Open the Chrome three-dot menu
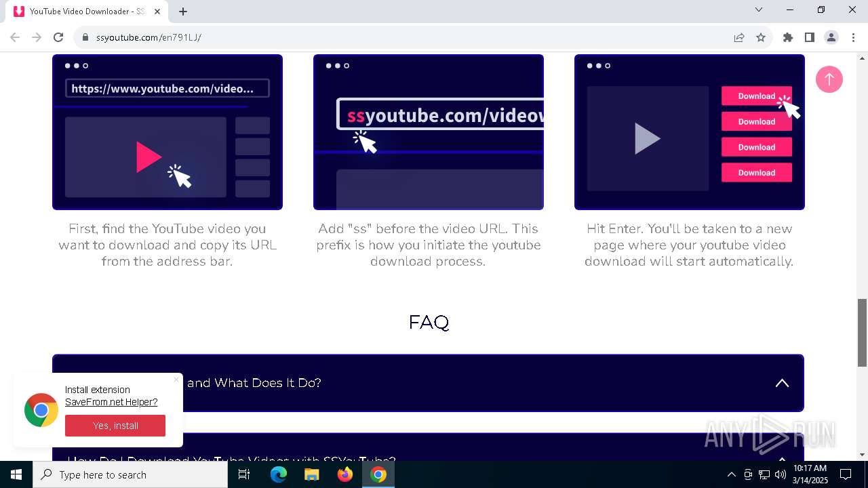The width and height of the screenshot is (868, 488). pyautogui.click(x=852, y=37)
